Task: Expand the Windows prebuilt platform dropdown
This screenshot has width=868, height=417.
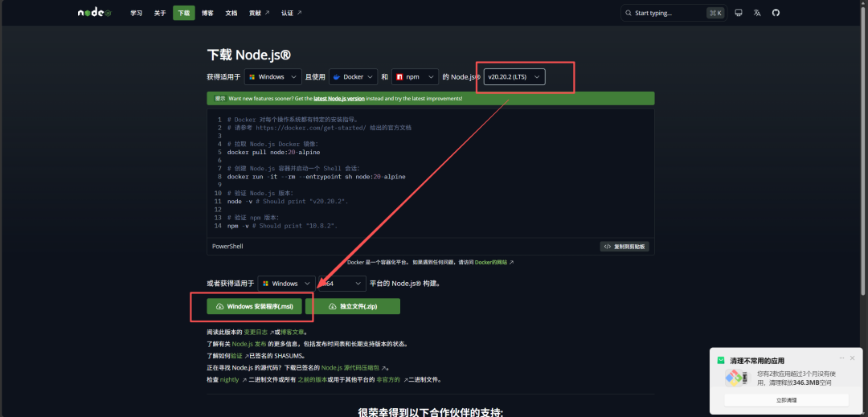Action: tap(287, 284)
